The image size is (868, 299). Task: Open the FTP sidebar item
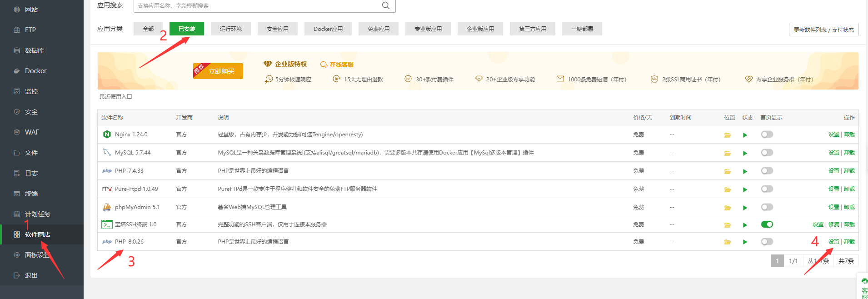(42, 30)
